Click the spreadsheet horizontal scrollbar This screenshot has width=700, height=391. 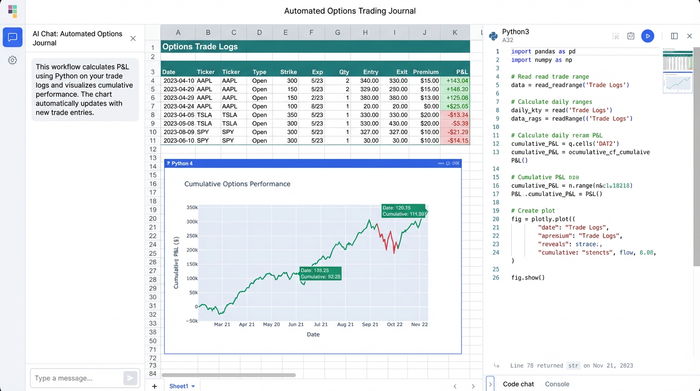pyautogui.click(x=228, y=375)
